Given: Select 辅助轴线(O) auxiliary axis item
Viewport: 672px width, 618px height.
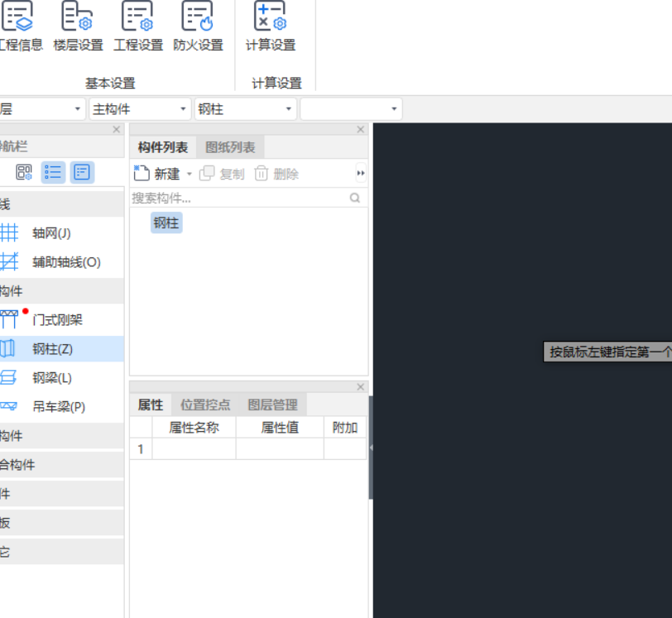Looking at the screenshot, I should 62,262.
